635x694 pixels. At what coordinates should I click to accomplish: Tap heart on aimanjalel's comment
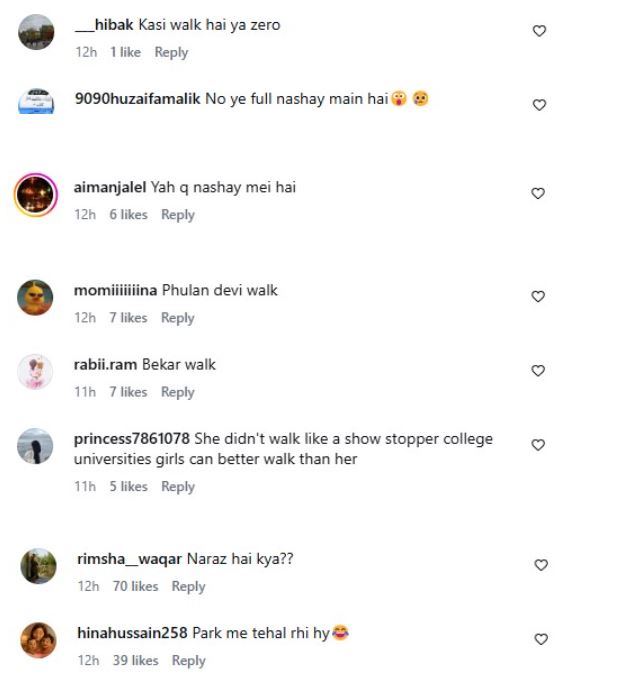pyautogui.click(x=539, y=193)
